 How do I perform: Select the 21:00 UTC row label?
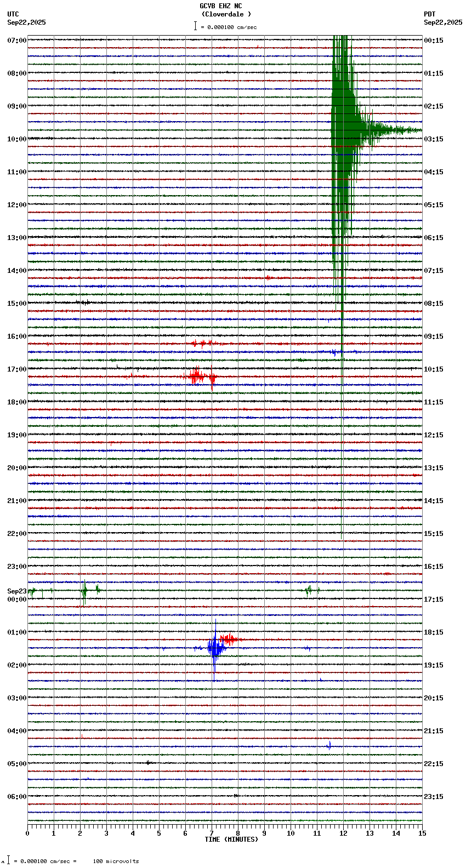coord(17,501)
